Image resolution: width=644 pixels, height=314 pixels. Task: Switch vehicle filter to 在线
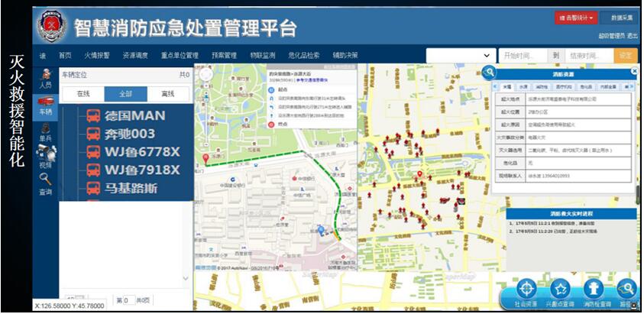coord(83,94)
